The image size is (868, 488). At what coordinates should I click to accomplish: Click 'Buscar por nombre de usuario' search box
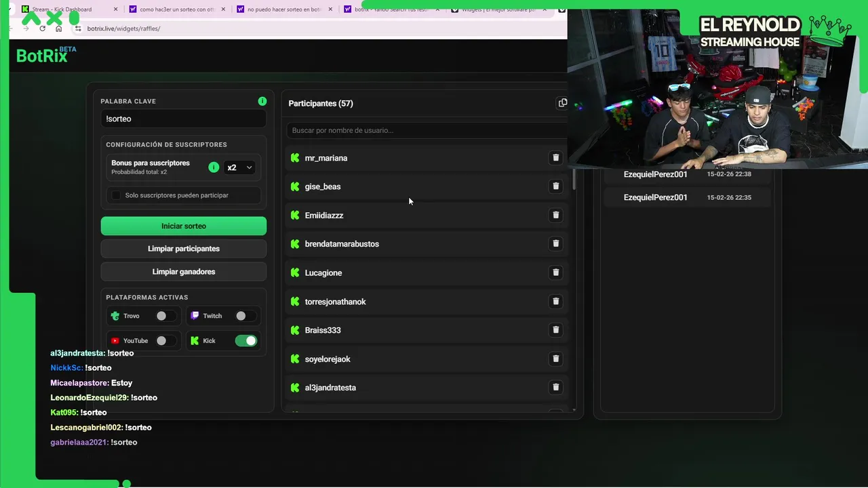426,130
